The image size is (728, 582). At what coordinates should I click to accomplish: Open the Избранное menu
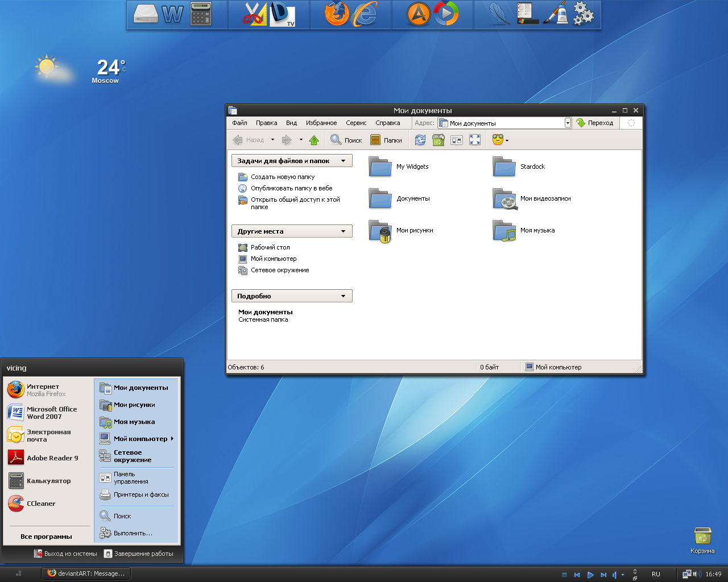[321, 123]
